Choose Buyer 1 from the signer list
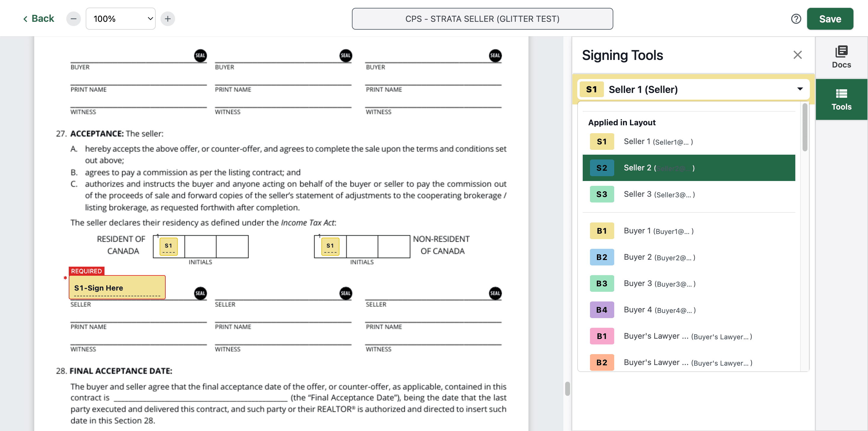 [x=689, y=231]
